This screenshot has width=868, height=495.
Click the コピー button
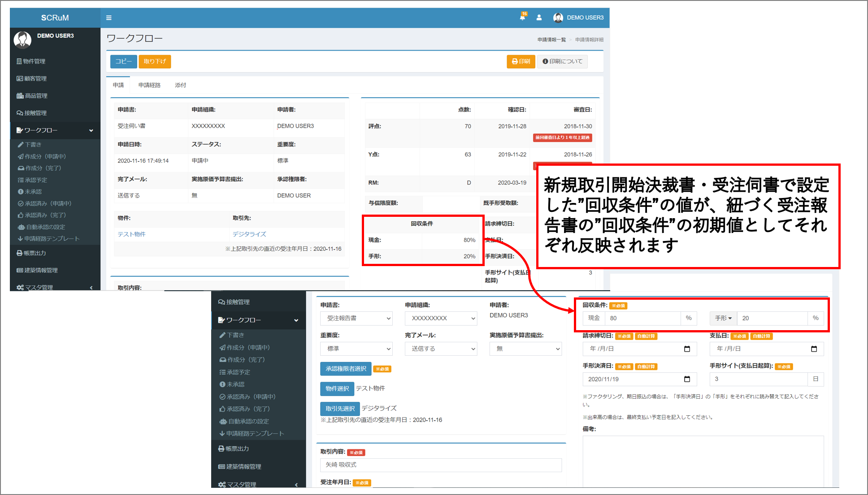click(x=123, y=61)
